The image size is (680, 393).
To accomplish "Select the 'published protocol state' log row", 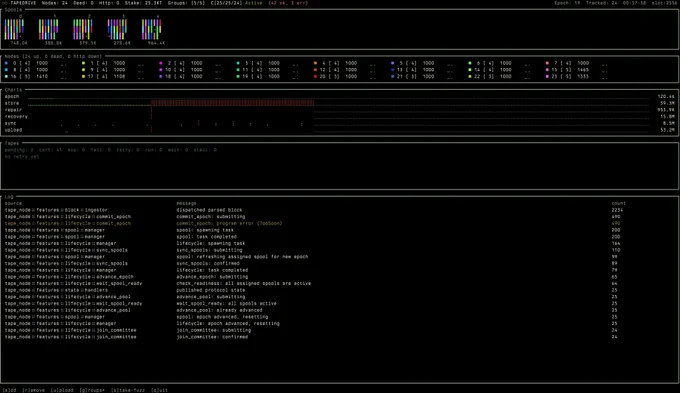I will [x=315, y=290].
